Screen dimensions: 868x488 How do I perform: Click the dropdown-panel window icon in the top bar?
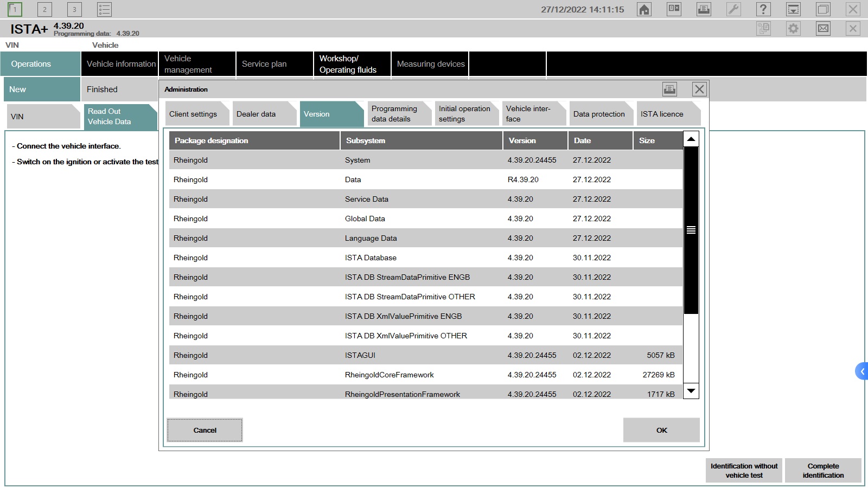pos(793,9)
